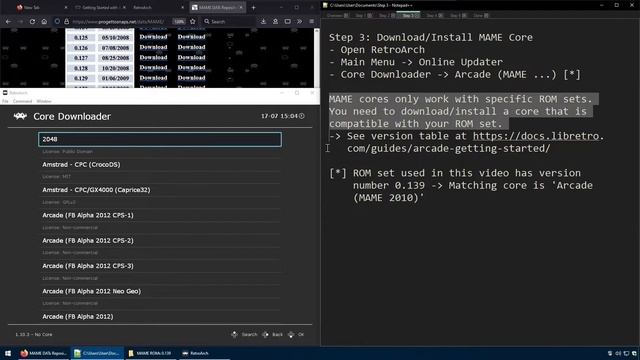Click first Download link in 0.127 row
The image size is (640, 360).
[153, 57]
